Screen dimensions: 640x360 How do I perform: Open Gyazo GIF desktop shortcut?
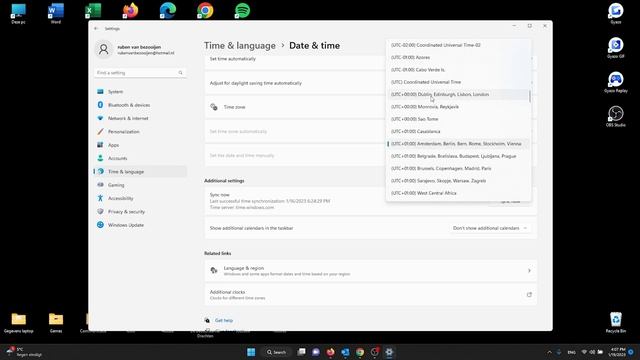[x=616, y=48]
